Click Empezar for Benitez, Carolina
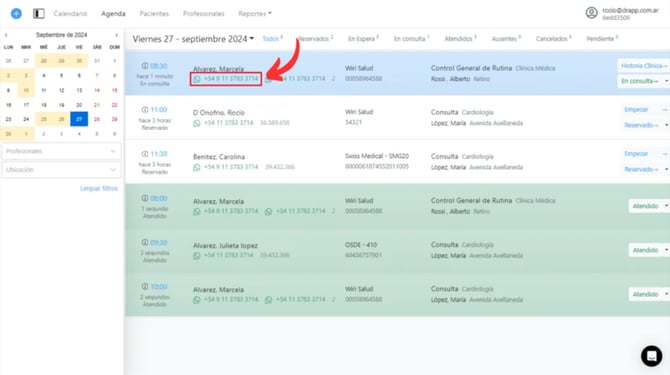 pyautogui.click(x=636, y=154)
